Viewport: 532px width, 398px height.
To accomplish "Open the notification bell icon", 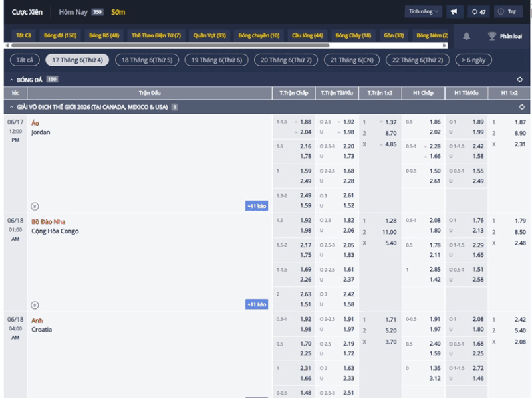I will click(x=467, y=36).
